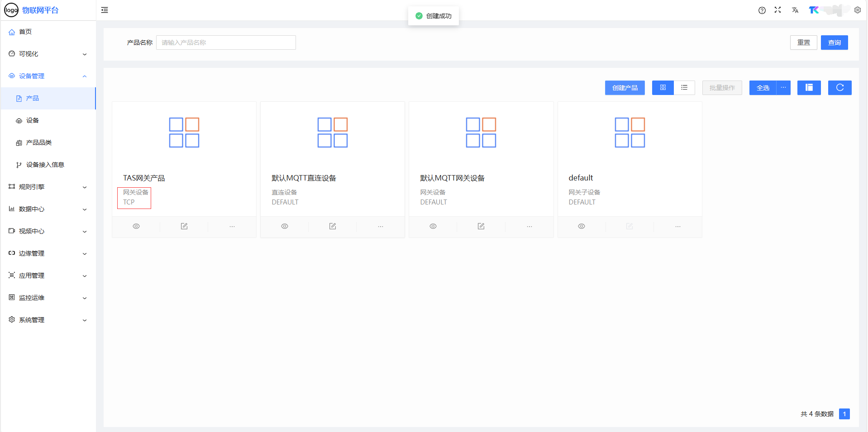Open the column layout settings button
The height and width of the screenshot is (432, 868).
pos(809,88)
